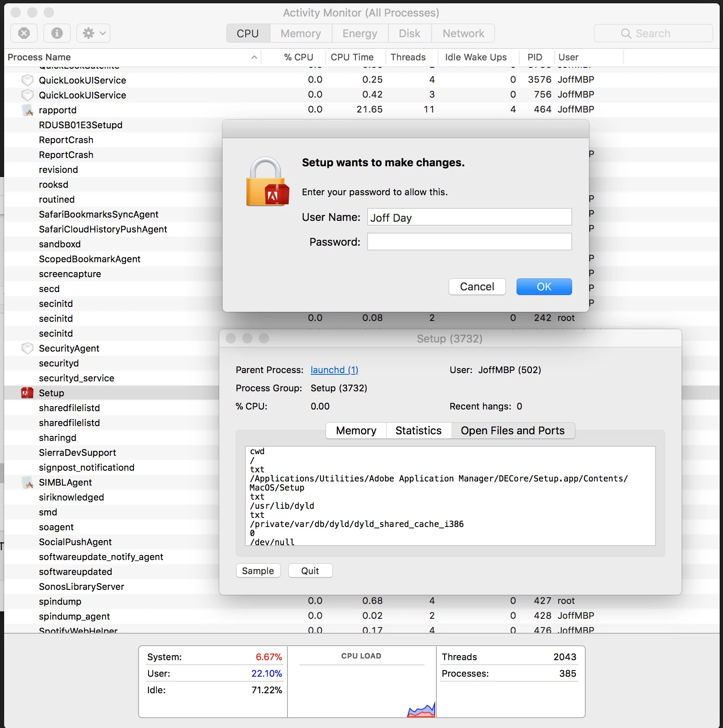
Task: Focus the Password field
Action: click(x=469, y=242)
